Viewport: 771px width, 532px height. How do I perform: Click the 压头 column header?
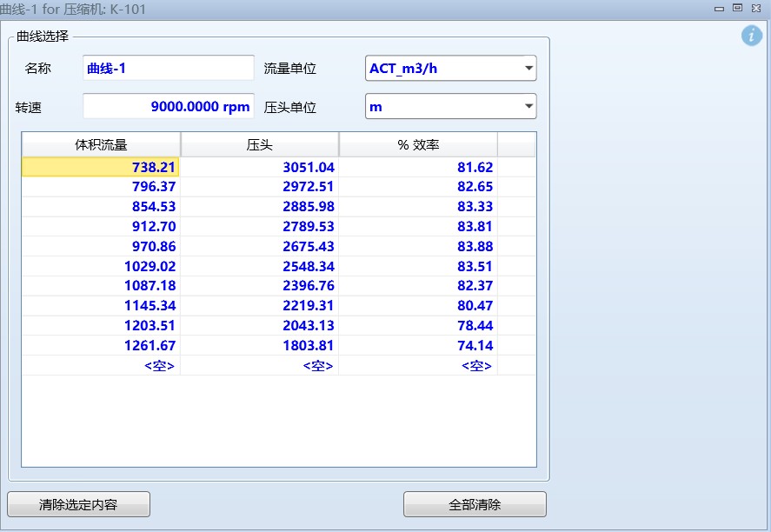point(260,144)
